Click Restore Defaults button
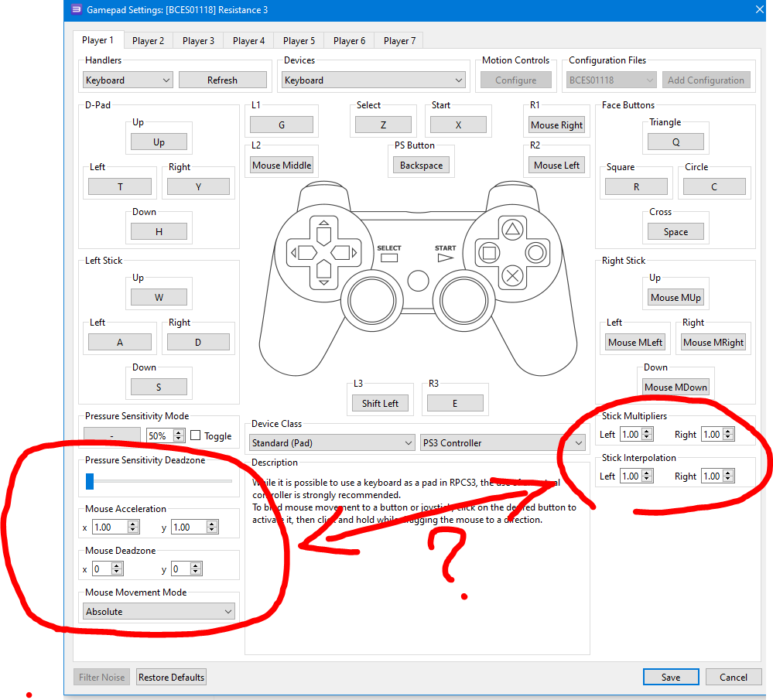Viewport: 773px width, 700px height. pos(171,678)
